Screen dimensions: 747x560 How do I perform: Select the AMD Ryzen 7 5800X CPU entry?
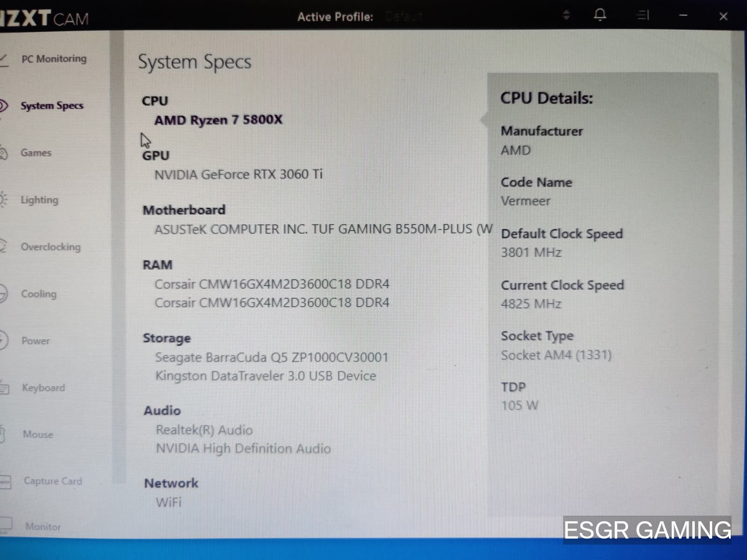[x=218, y=120]
